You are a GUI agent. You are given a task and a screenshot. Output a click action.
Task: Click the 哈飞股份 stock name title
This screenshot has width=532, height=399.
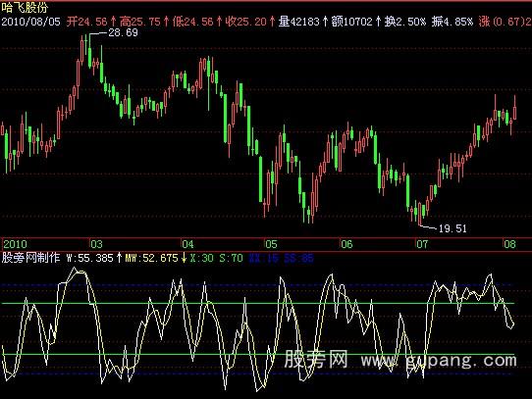25,8
